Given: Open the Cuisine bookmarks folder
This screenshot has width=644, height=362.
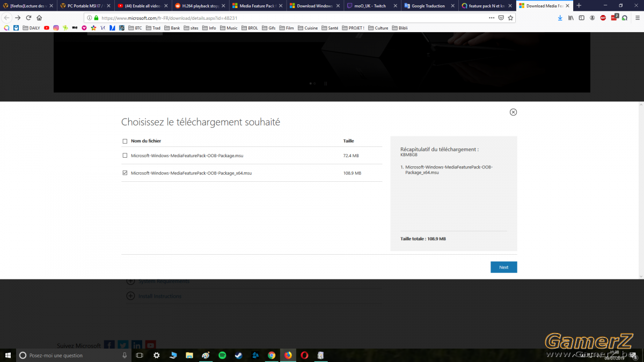Looking at the screenshot, I should (x=308, y=28).
